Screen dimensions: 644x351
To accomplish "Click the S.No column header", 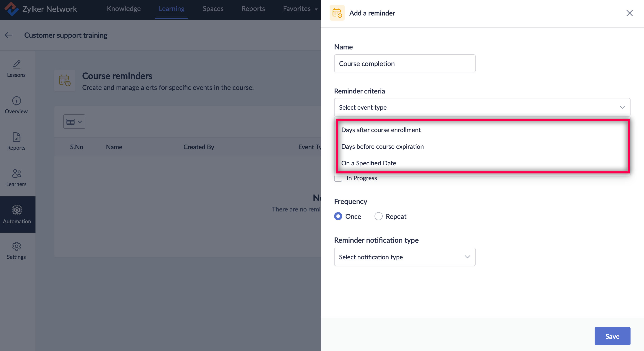I will click(x=77, y=147).
